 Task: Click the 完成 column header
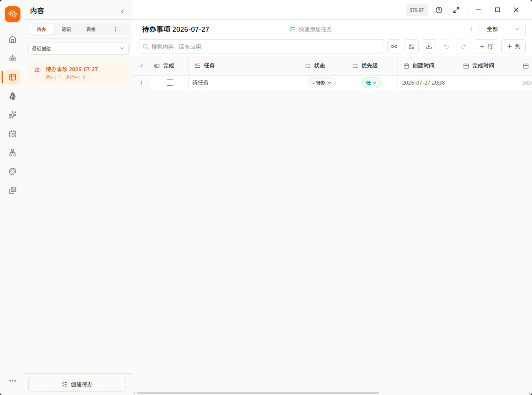(x=170, y=66)
